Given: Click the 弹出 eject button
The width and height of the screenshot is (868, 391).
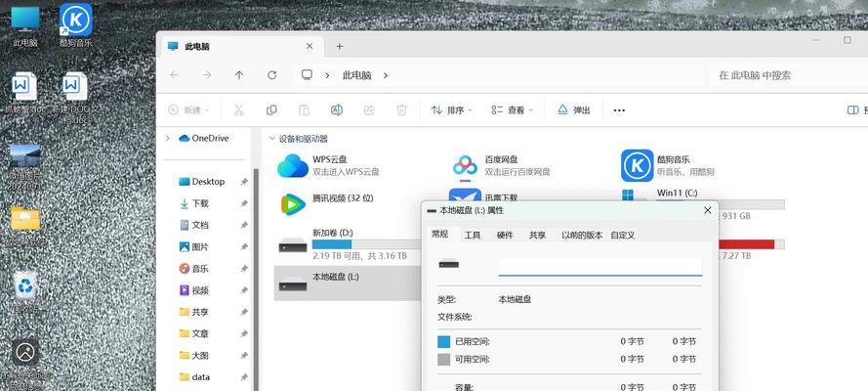Looking at the screenshot, I should point(573,110).
